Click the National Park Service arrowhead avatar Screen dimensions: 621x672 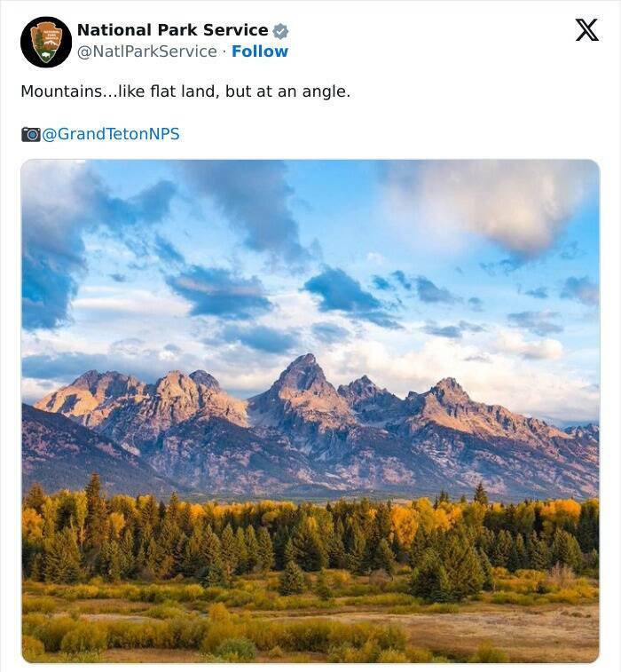tap(46, 42)
